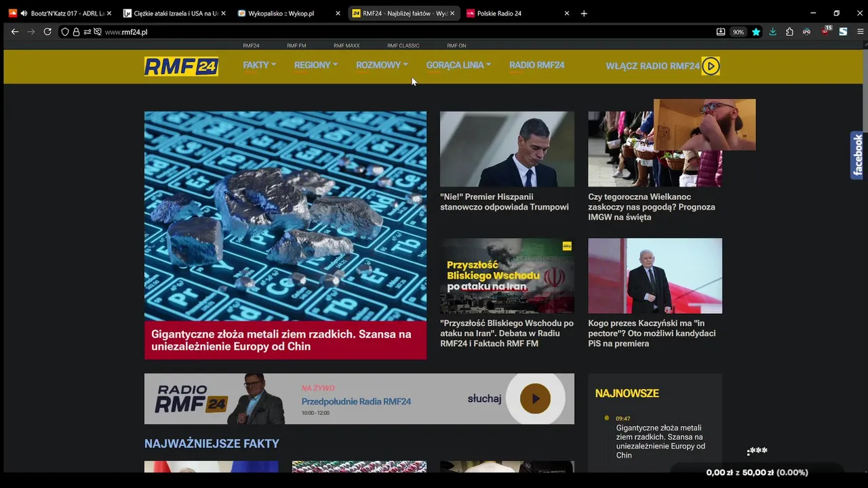The image size is (868, 488).
Task: Toggle the bookmark star for this page
Action: pyautogui.click(x=756, y=32)
